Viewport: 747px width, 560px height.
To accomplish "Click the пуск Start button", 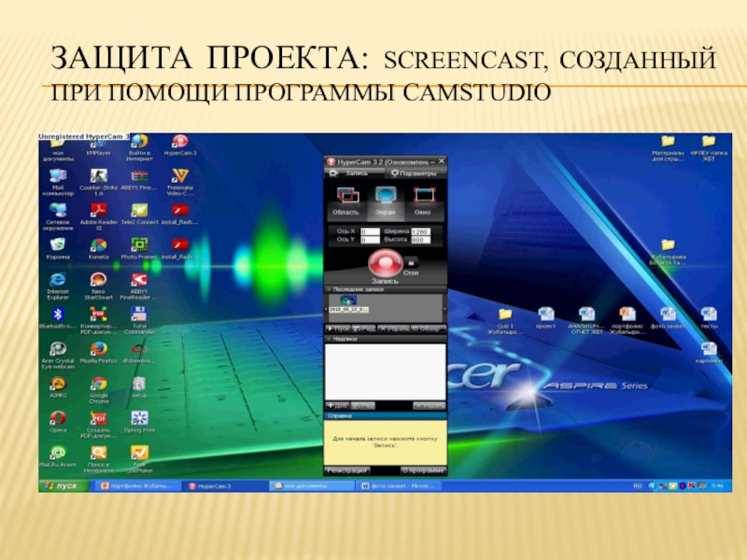I will (x=63, y=485).
